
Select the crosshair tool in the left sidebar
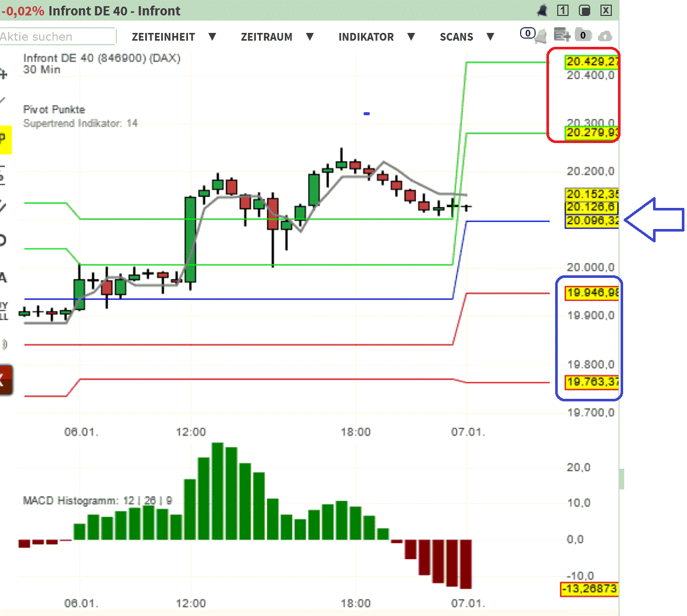[x=4, y=75]
